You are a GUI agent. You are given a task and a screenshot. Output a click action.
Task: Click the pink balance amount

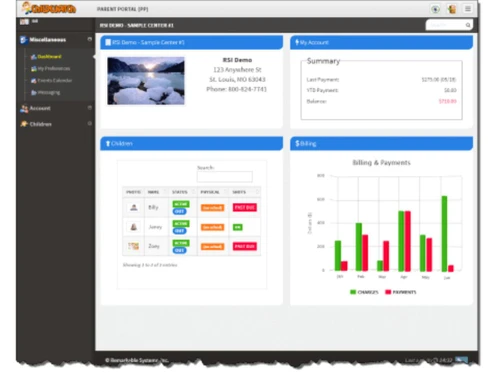[x=447, y=101]
